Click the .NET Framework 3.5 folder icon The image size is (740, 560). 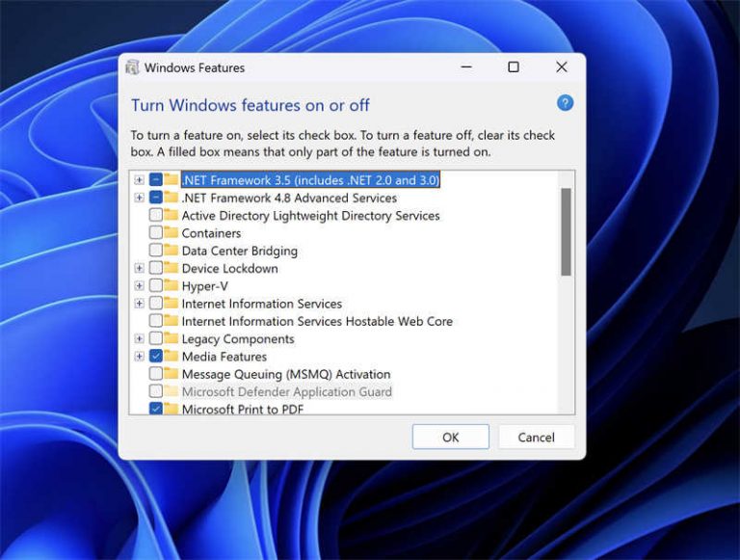point(171,179)
